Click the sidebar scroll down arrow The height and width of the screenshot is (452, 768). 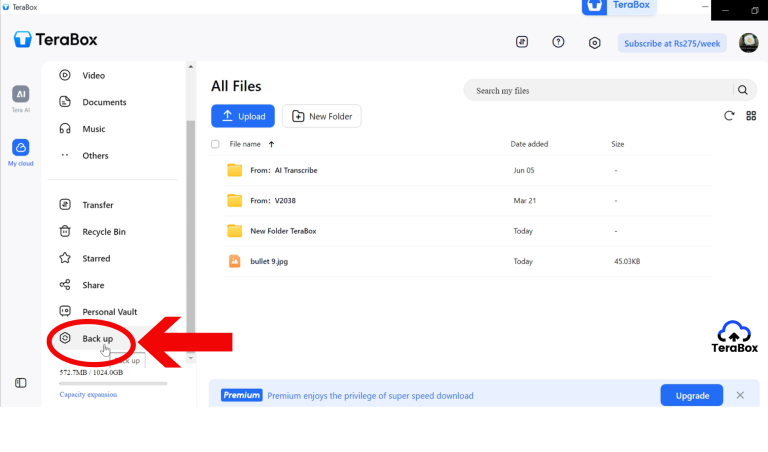tap(191, 358)
